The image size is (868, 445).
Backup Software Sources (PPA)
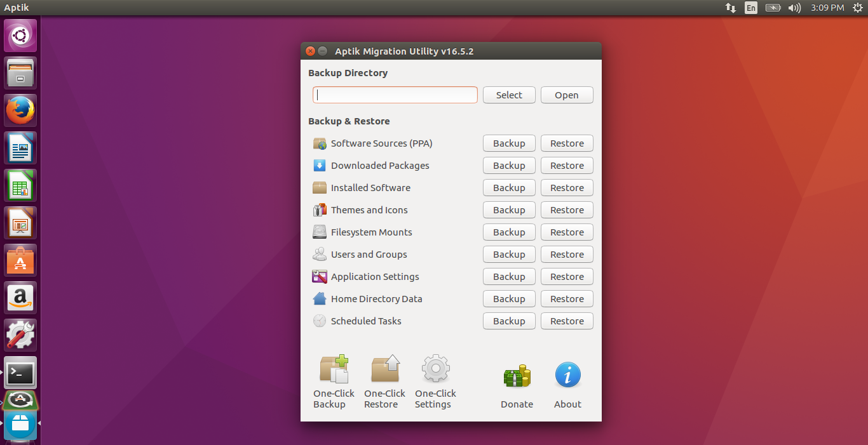click(509, 143)
